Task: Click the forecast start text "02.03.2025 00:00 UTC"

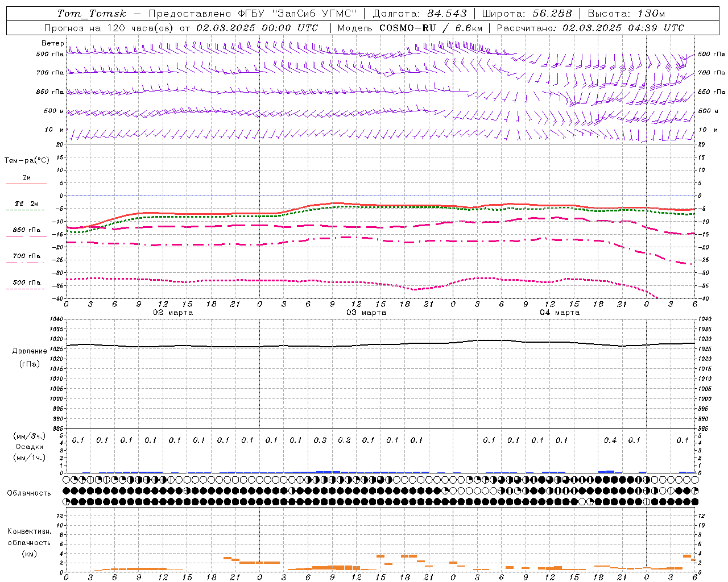Action: tap(257, 28)
